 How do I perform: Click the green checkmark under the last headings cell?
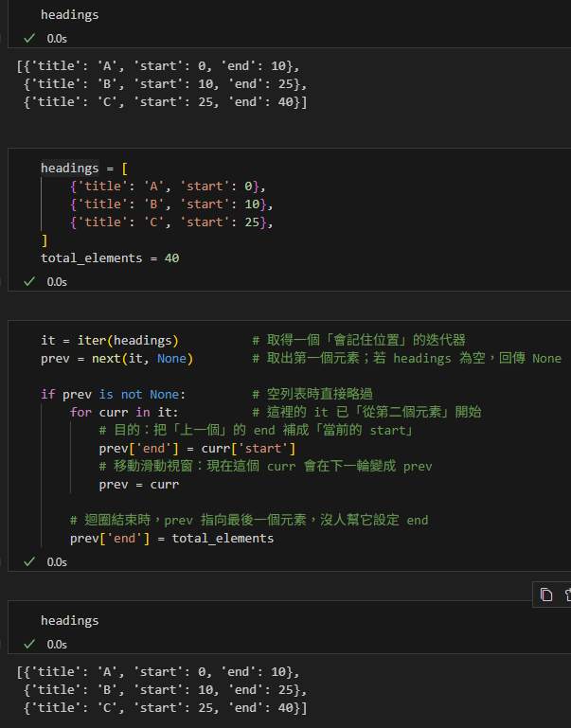tap(29, 644)
